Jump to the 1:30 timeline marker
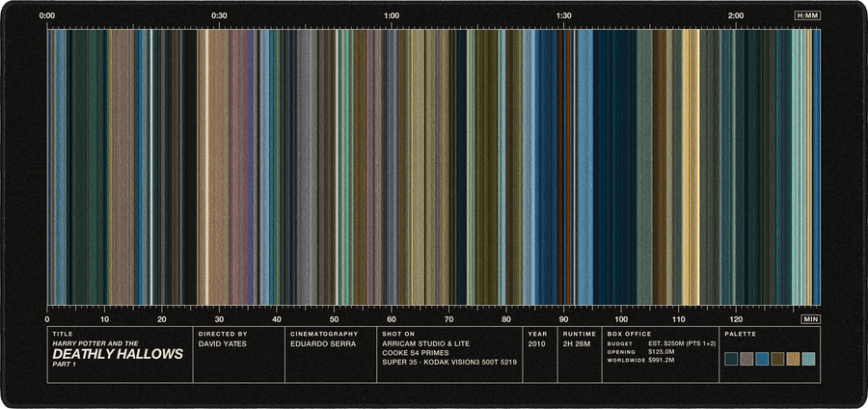This screenshot has width=868, height=409. (563, 15)
